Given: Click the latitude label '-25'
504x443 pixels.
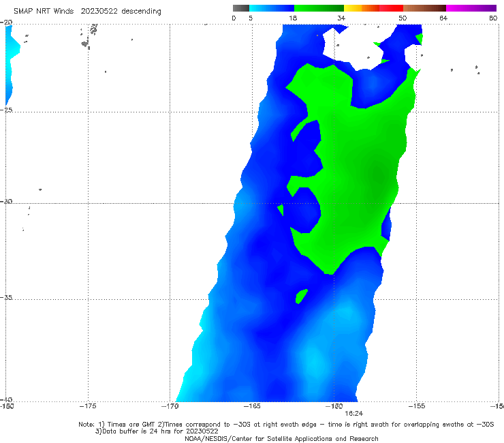Looking at the screenshot, I should pyautogui.click(x=6, y=110).
